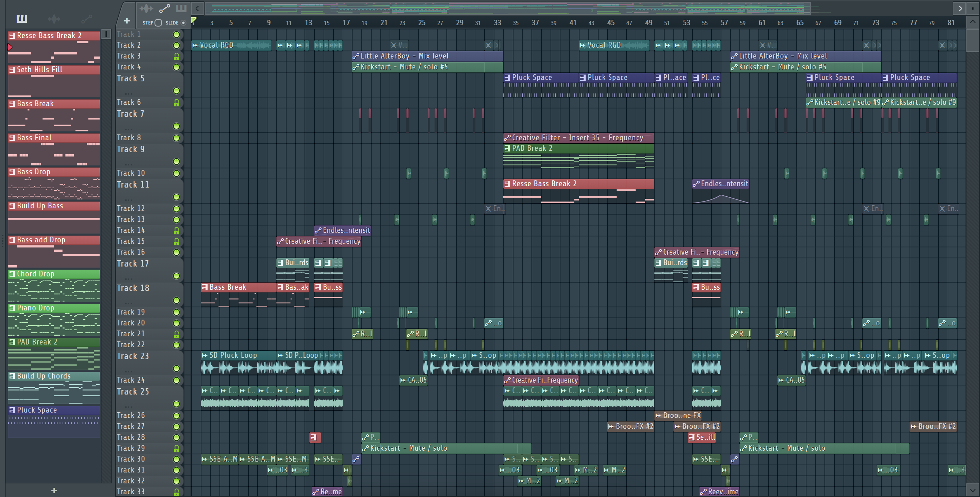
Task: Click the Track 9 name label
Action: [x=130, y=149]
